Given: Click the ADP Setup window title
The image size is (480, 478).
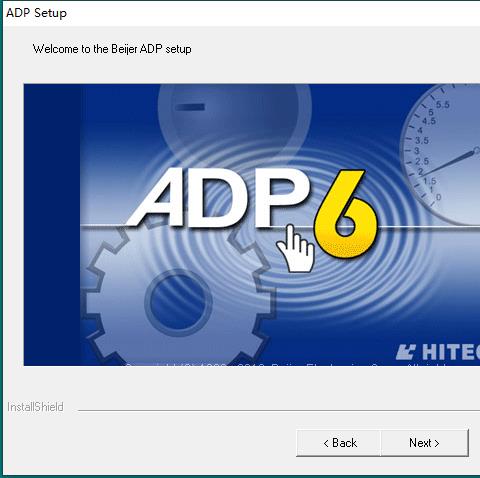Looking at the screenshot, I should pyautogui.click(x=36, y=13).
